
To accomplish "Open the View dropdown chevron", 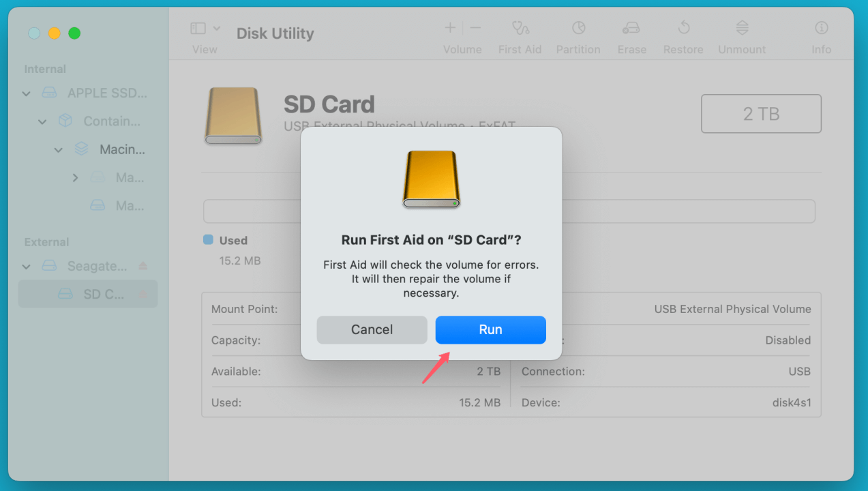I will click(x=217, y=27).
